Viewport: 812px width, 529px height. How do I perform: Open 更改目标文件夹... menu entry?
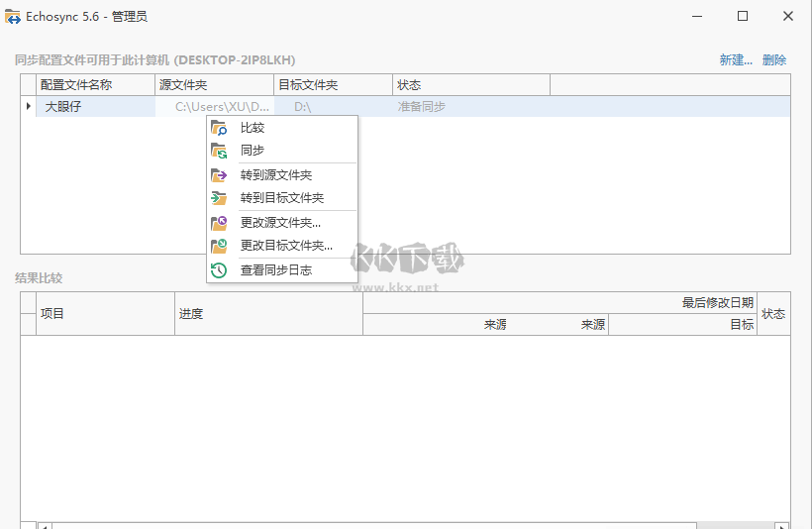[x=282, y=246]
